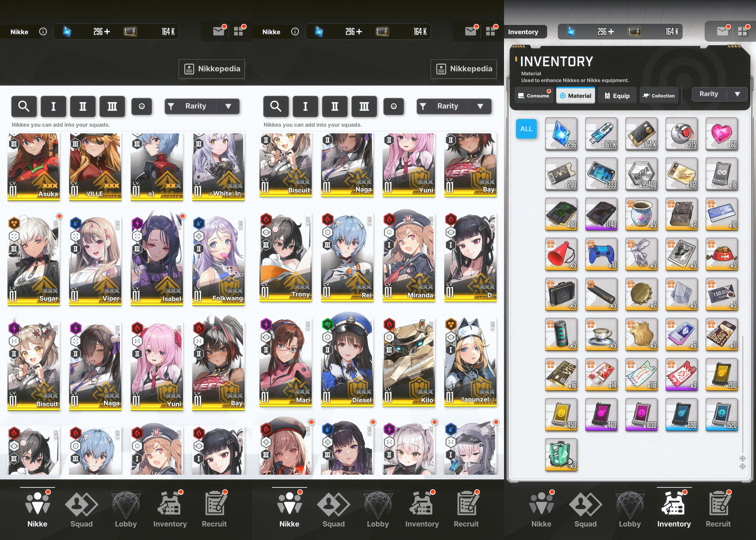Switch to the Collection tab in Inventory
The width and height of the screenshot is (756, 540).
pos(659,95)
